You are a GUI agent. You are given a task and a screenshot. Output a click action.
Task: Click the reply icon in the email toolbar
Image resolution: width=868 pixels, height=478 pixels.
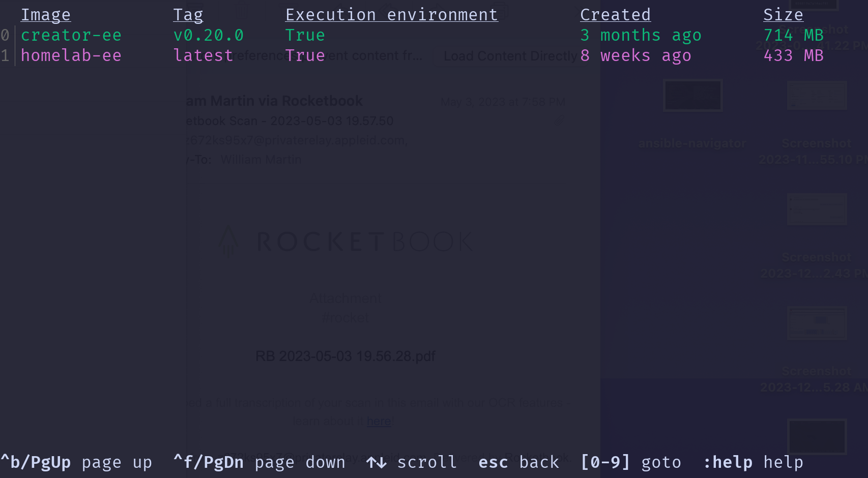click(x=339, y=9)
